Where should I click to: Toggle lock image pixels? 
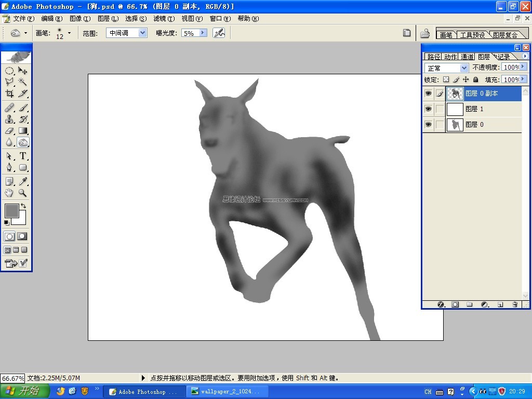click(456, 79)
